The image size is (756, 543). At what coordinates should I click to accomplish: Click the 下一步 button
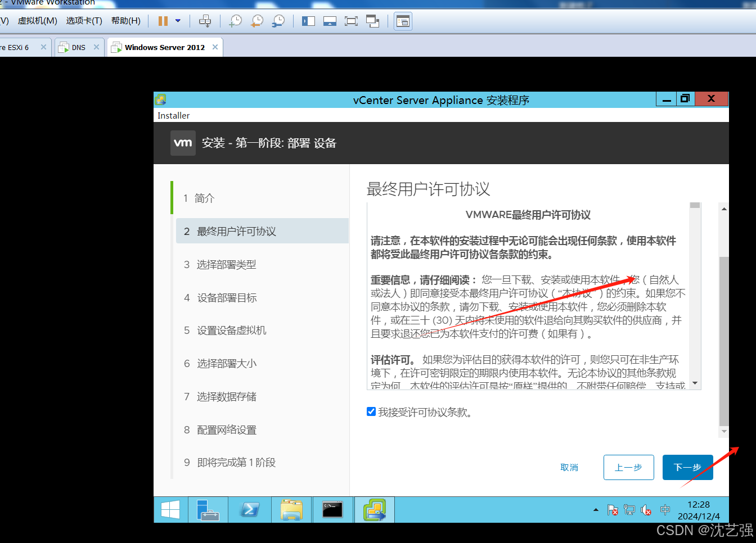(687, 467)
